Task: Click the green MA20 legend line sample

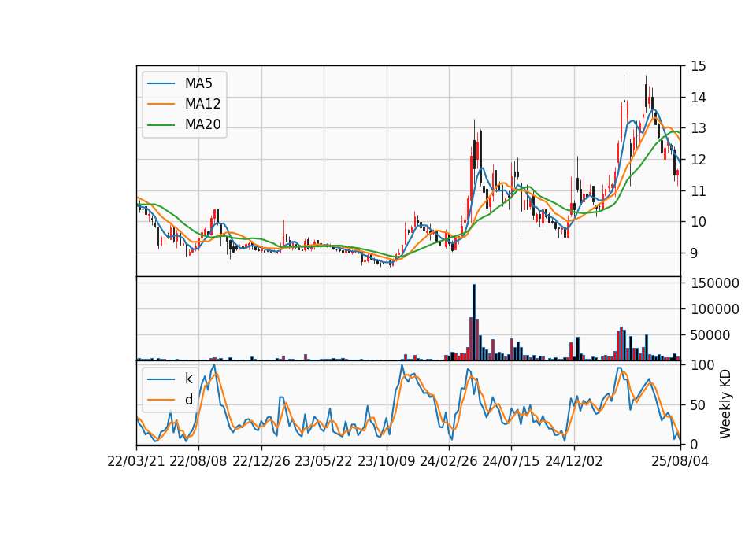Action: 161,125
